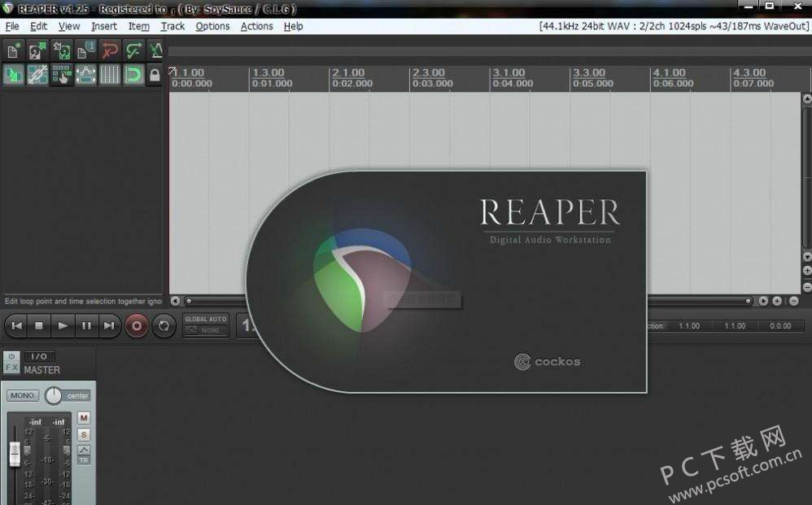Toggle the lock padlock icon
Viewport: 812px width, 505px height.
pos(155,75)
